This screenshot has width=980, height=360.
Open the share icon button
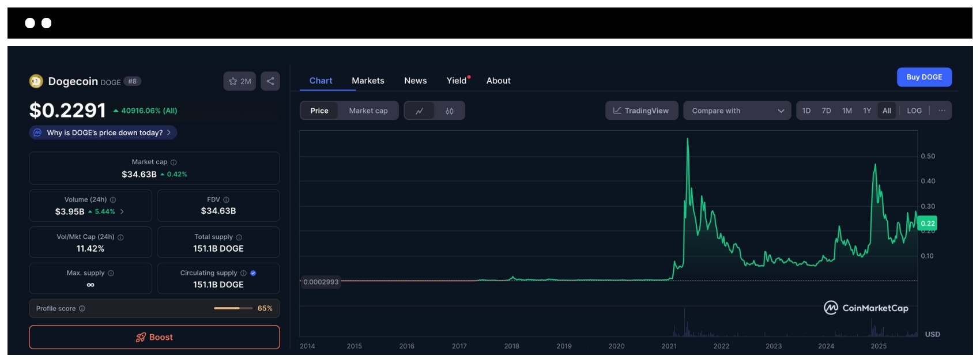point(270,81)
